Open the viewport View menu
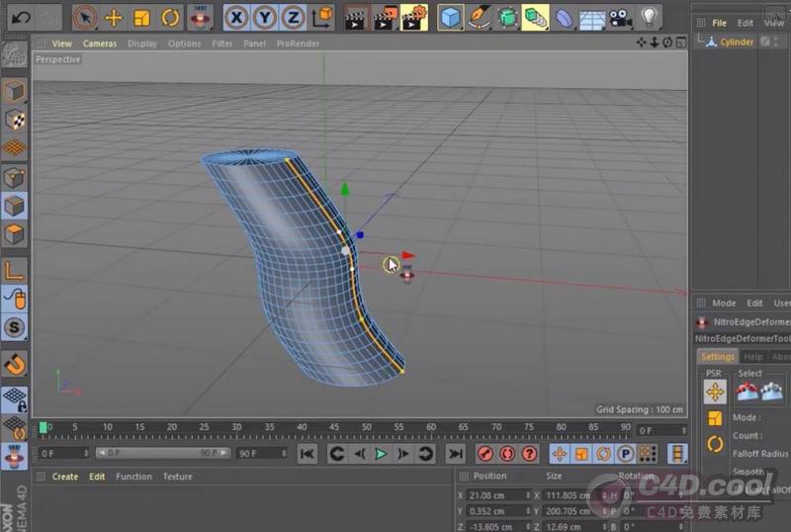Viewport: 791px width, 532px height. coord(61,44)
